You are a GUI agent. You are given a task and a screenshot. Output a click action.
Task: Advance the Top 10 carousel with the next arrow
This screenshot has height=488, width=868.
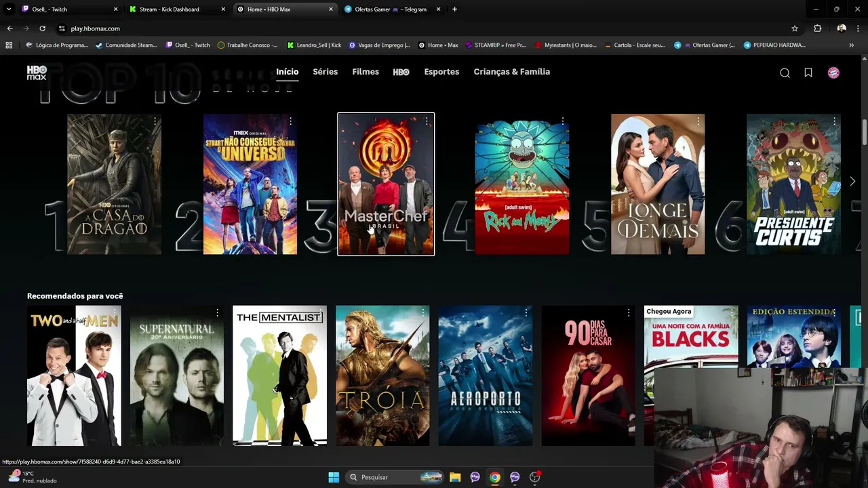[x=852, y=182]
